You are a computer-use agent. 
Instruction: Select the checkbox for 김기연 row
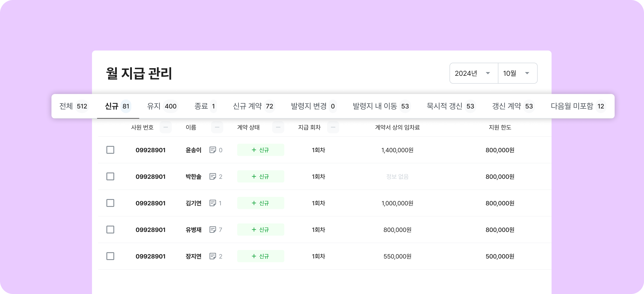click(110, 203)
